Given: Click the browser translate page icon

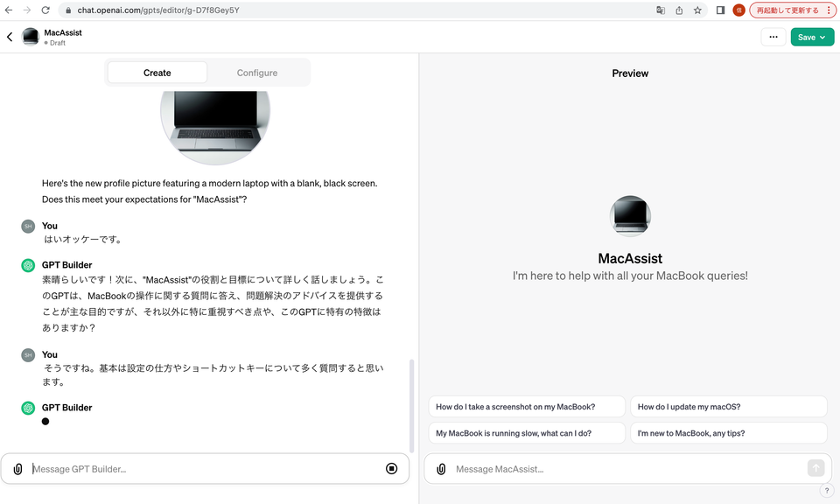Looking at the screenshot, I should tap(661, 10).
